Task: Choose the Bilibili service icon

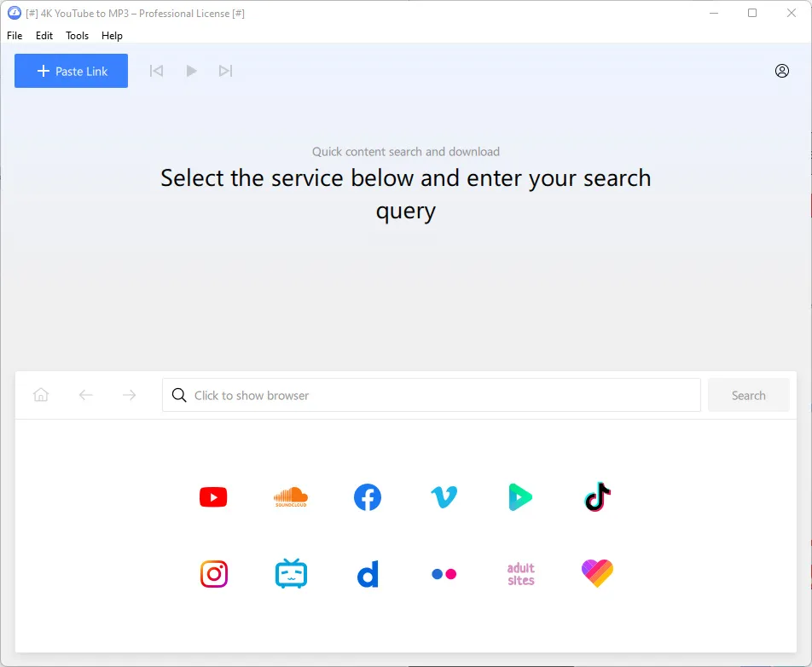Action: [291, 574]
